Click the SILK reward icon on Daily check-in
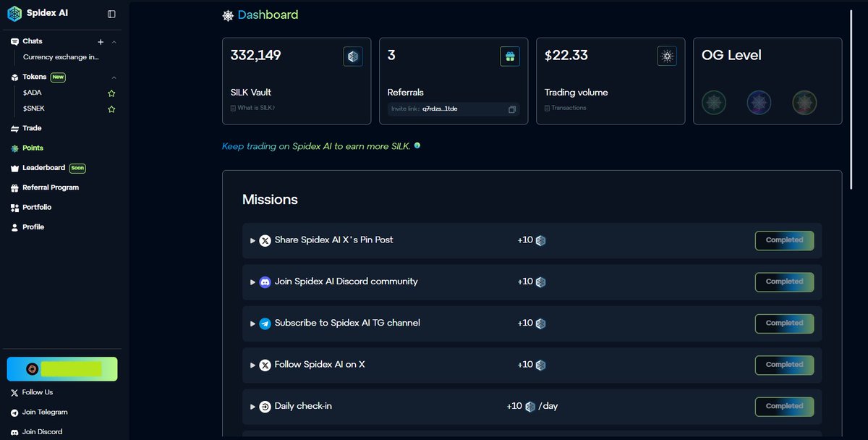 click(x=530, y=407)
